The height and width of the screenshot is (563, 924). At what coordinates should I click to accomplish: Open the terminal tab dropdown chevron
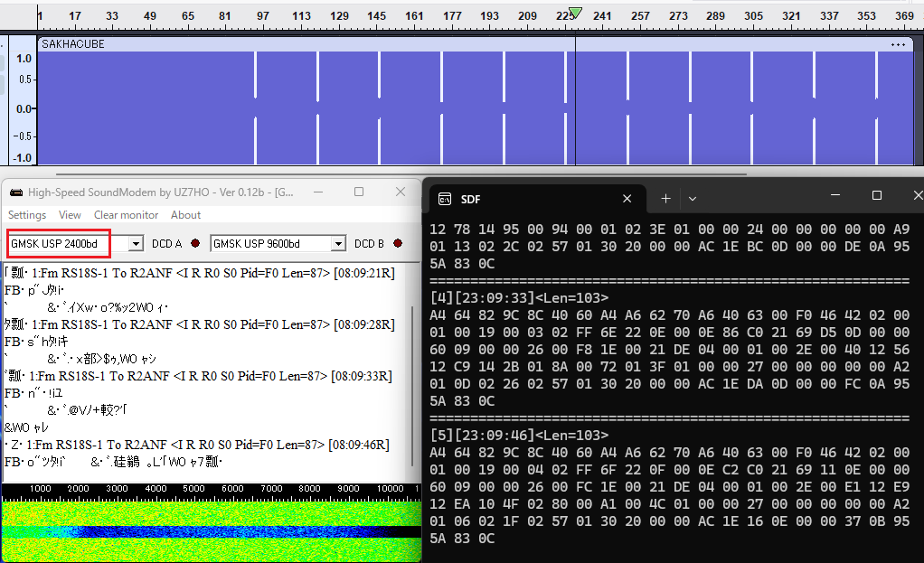point(693,199)
